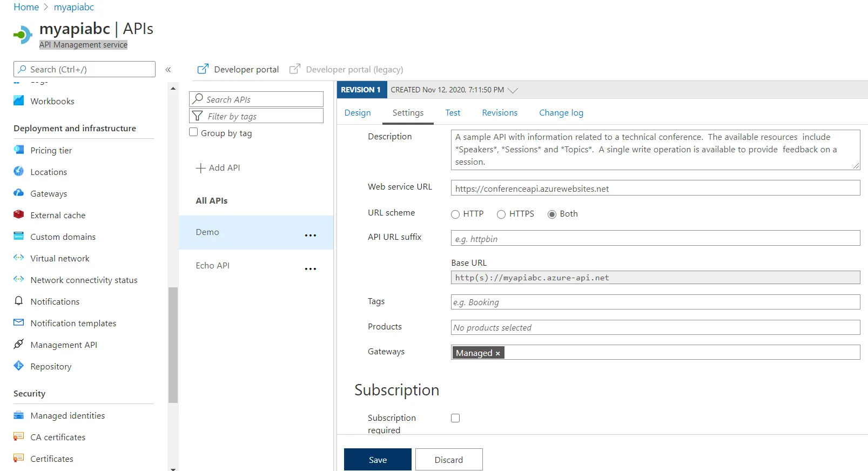
Task: Click the Custom domains icon
Action: (x=19, y=236)
